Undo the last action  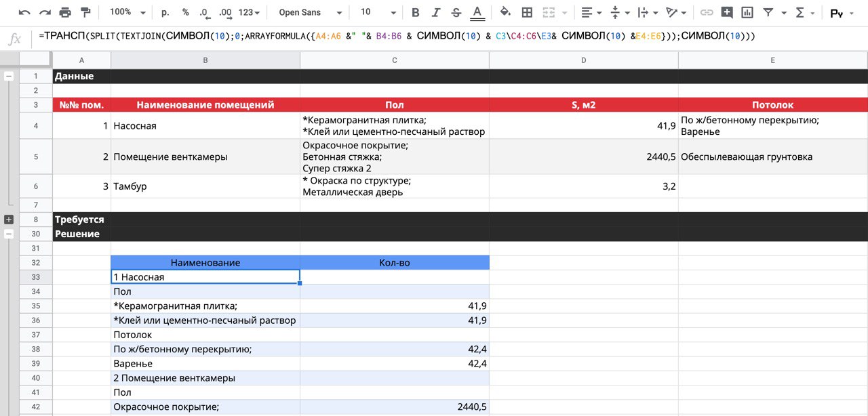24,12
